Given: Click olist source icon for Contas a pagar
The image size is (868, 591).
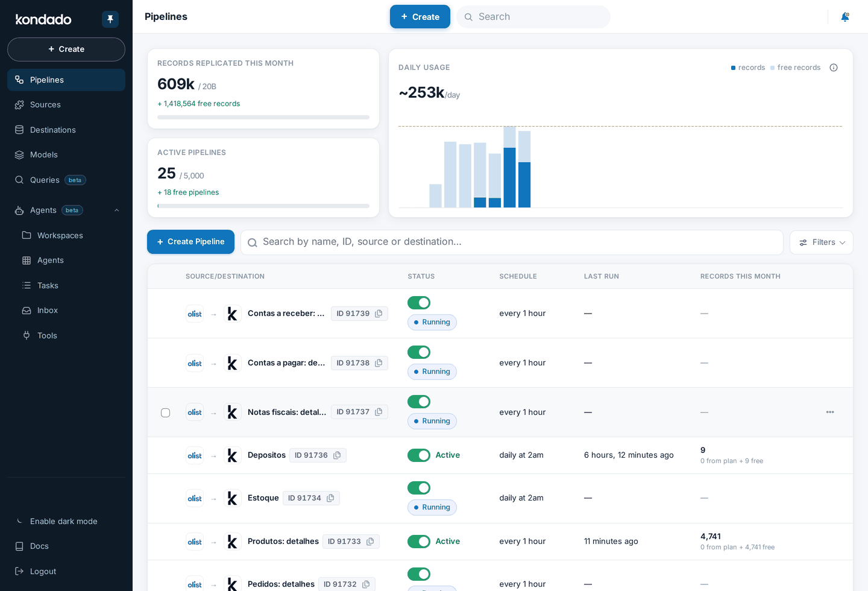Looking at the screenshot, I should point(195,364).
